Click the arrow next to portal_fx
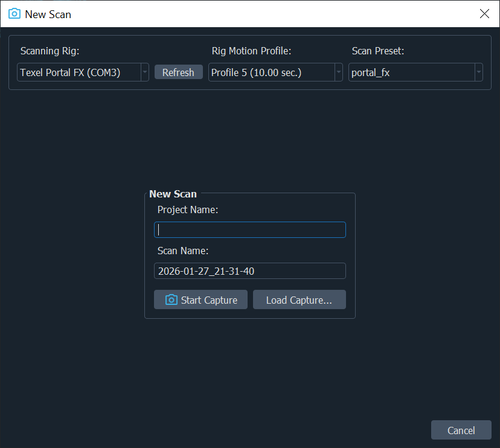The width and height of the screenshot is (500, 448). pyautogui.click(x=478, y=72)
